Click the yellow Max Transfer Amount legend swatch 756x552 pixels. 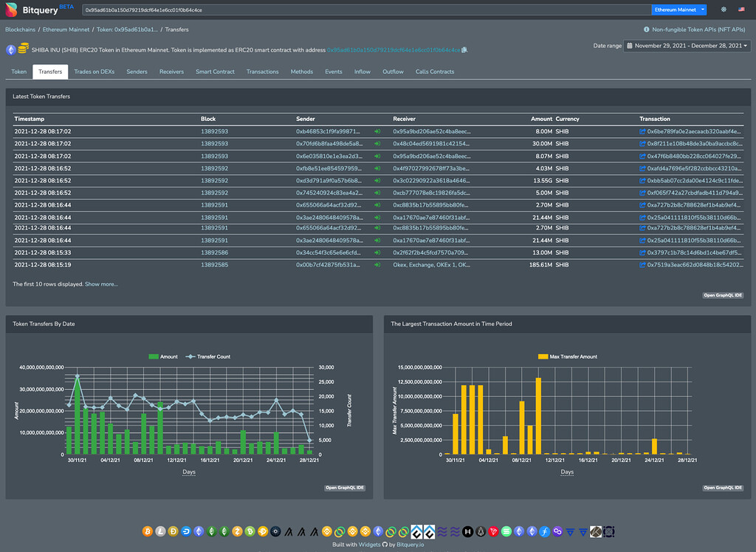(x=543, y=356)
